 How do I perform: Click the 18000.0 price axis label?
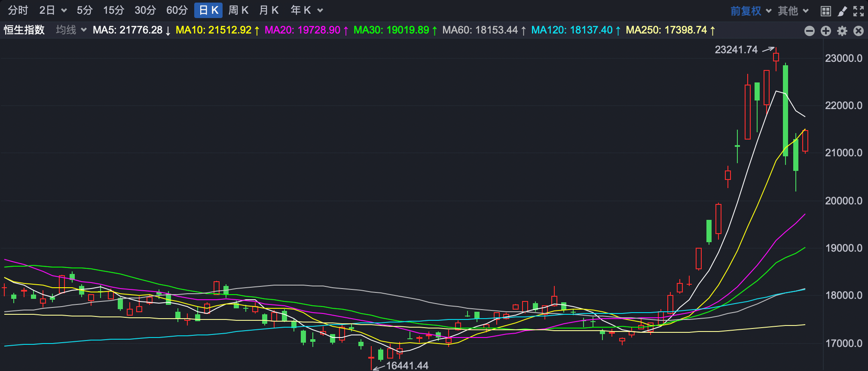[844, 295]
